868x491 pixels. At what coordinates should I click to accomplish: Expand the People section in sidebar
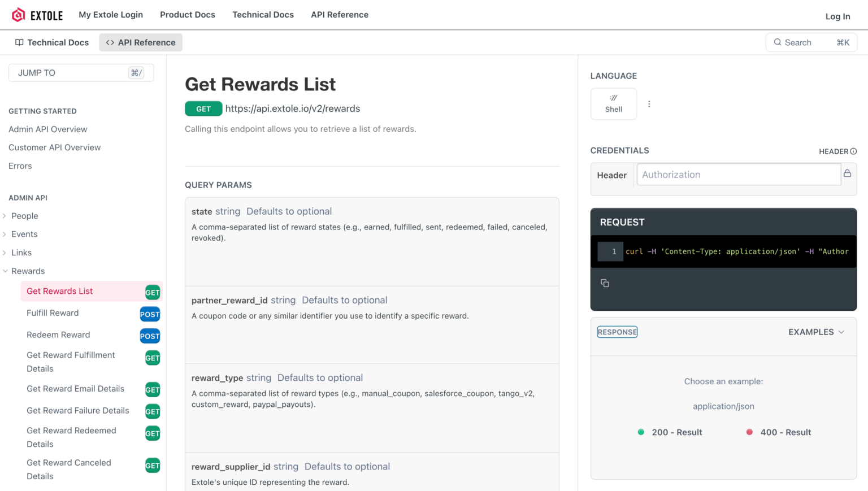click(5, 216)
